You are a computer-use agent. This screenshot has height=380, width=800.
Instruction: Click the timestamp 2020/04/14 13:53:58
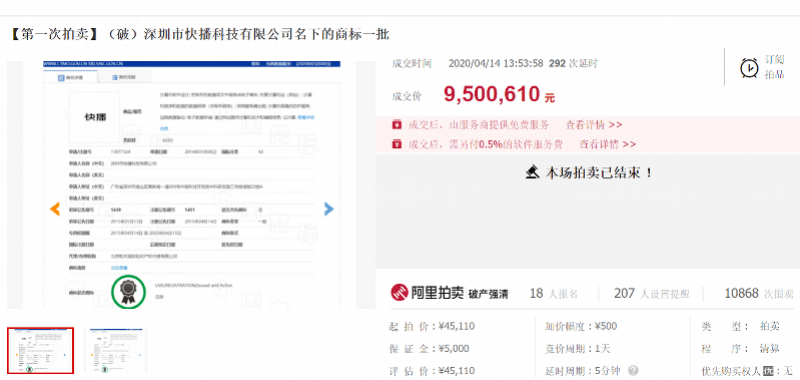click(x=495, y=64)
